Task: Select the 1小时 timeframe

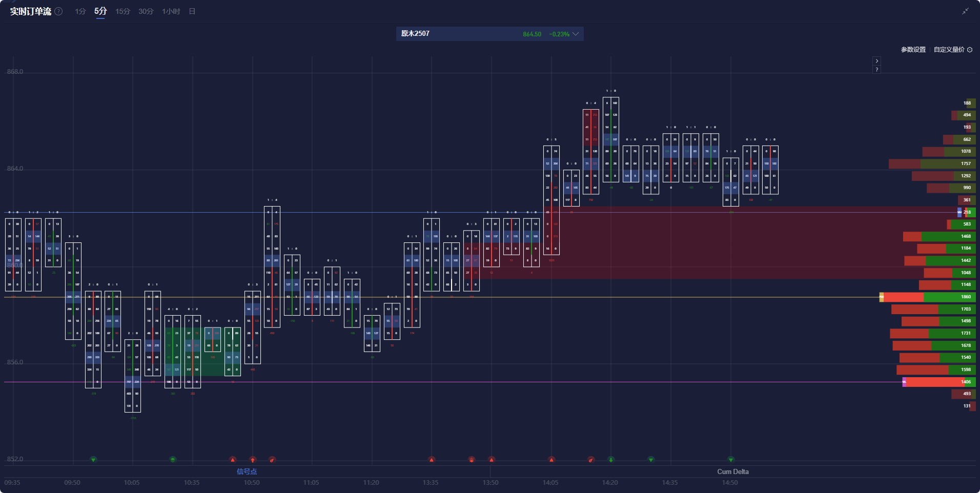Action: pyautogui.click(x=171, y=11)
